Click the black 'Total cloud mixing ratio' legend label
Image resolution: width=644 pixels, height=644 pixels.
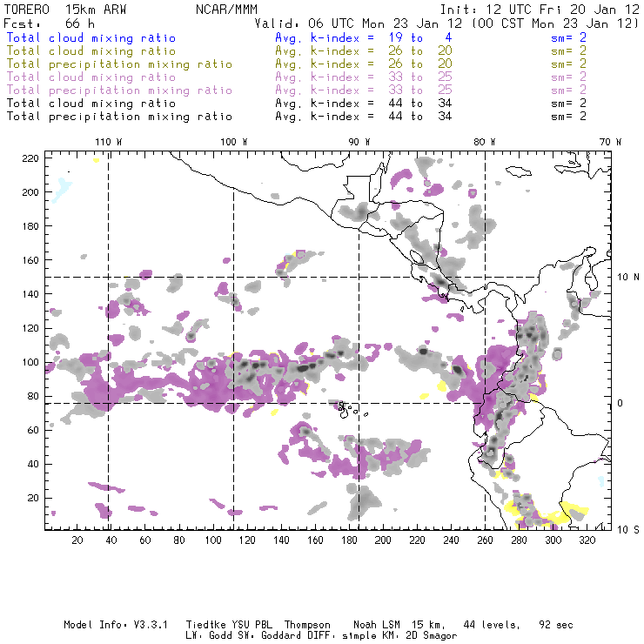(91, 103)
